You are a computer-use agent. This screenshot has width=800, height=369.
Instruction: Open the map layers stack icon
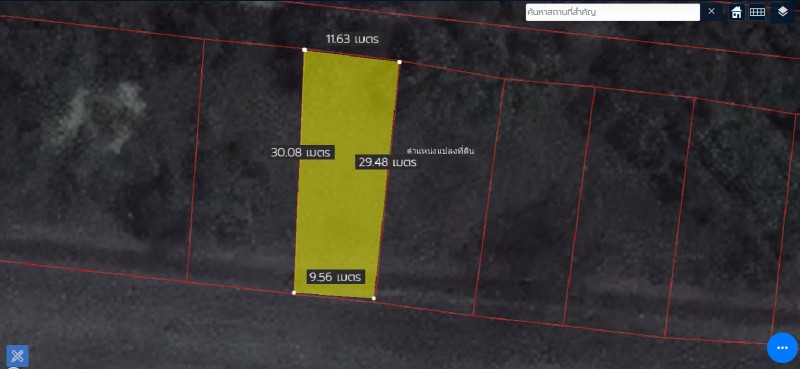783,12
